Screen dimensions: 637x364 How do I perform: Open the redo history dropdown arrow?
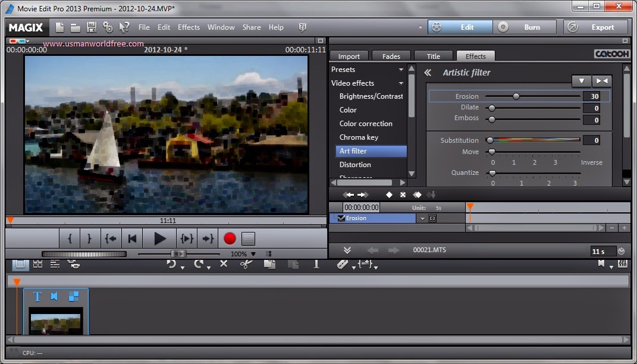coord(209,268)
